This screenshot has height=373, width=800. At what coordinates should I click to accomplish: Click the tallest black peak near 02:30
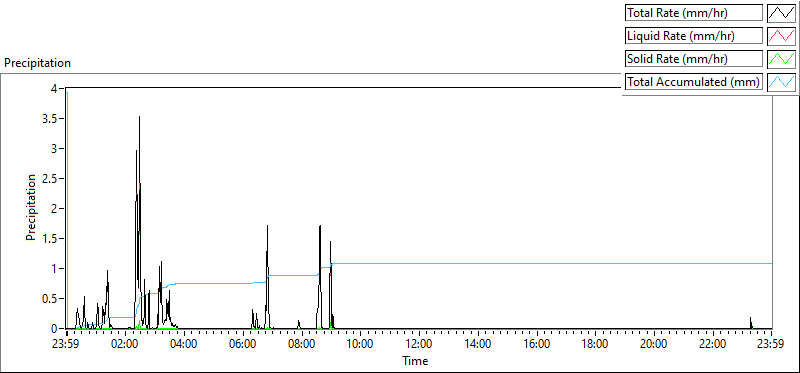coord(139,118)
